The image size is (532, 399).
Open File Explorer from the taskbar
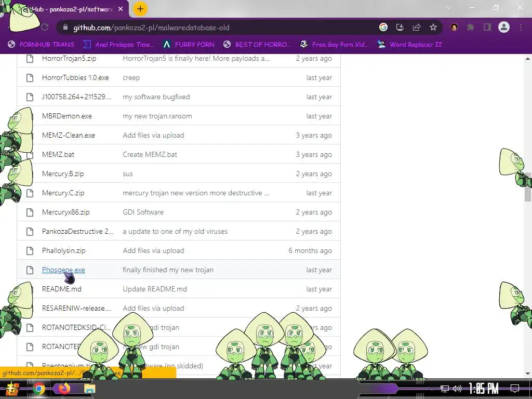pyautogui.click(x=89, y=389)
